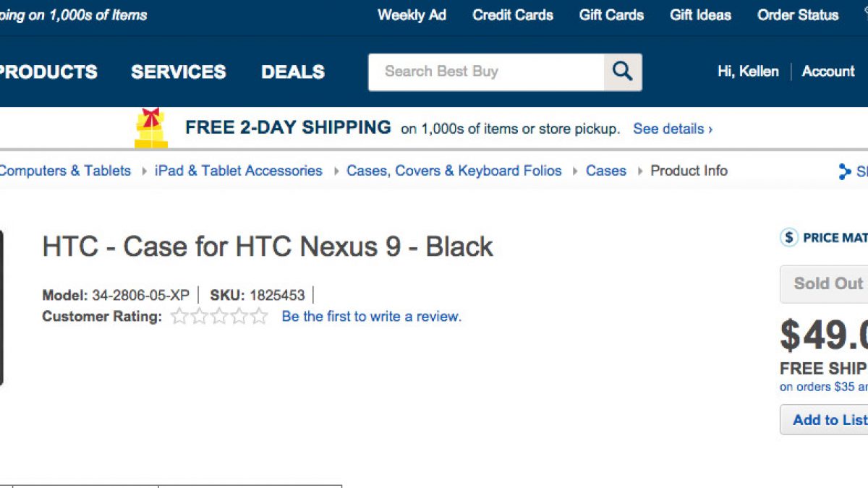Click the magnifying glass search button
This screenshot has height=488, width=868.
[622, 72]
